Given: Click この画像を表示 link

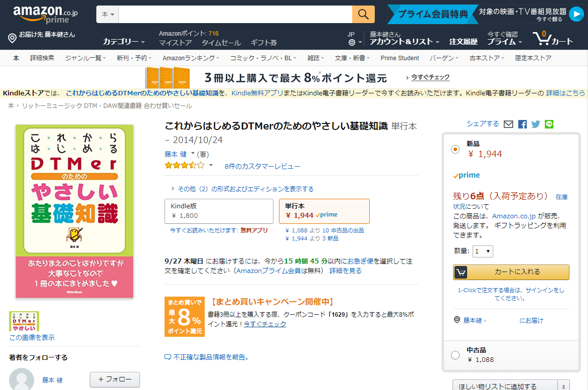Looking at the screenshot, I should 32,337.
